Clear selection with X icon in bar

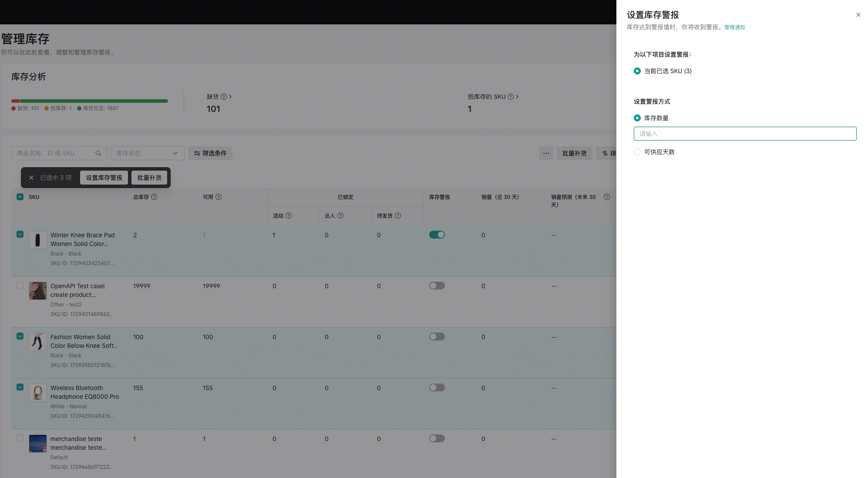pyautogui.click(x=31, y=178)
